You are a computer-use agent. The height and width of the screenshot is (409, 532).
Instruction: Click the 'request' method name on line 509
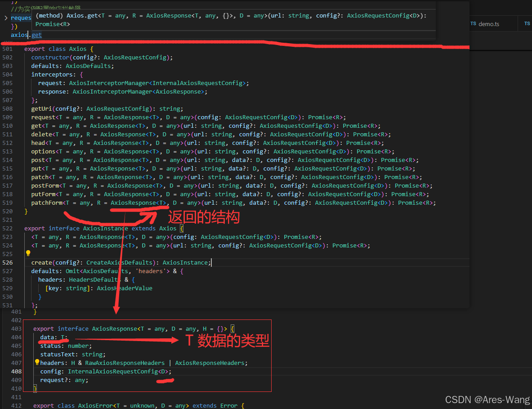click(43, 117)
